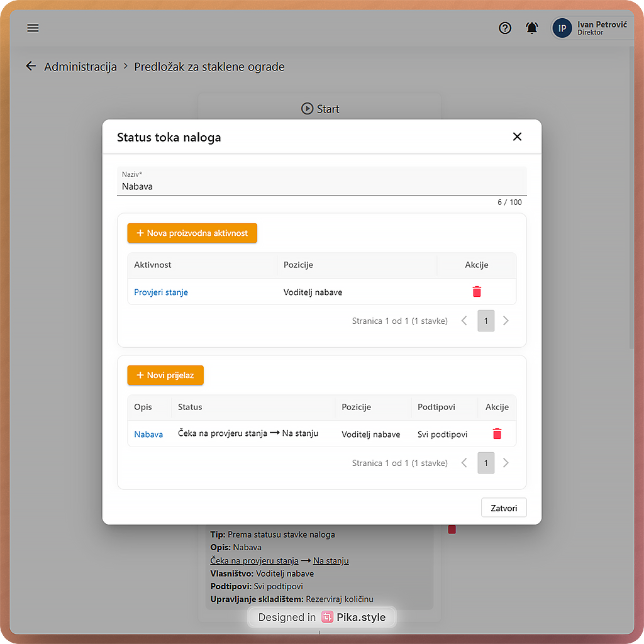Close the Status toka naloga dialog
Screen dimensions: 644x644
pos(517,136)
